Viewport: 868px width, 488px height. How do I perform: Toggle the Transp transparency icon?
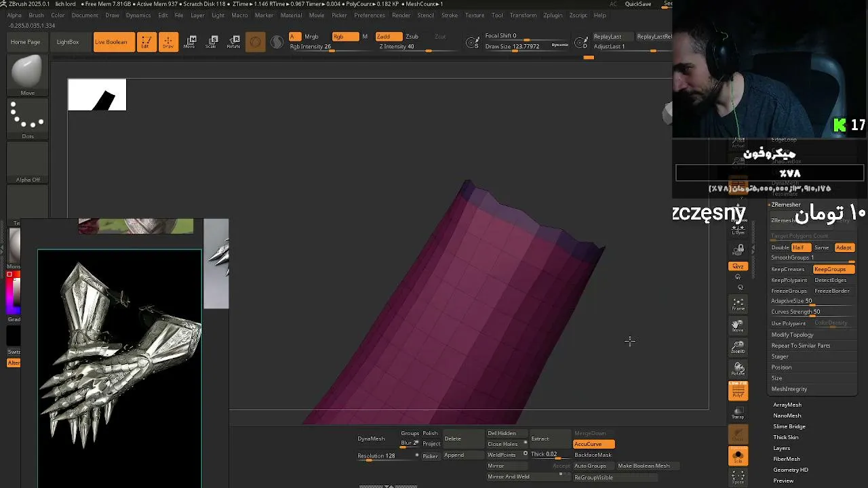tap(738, 413)
